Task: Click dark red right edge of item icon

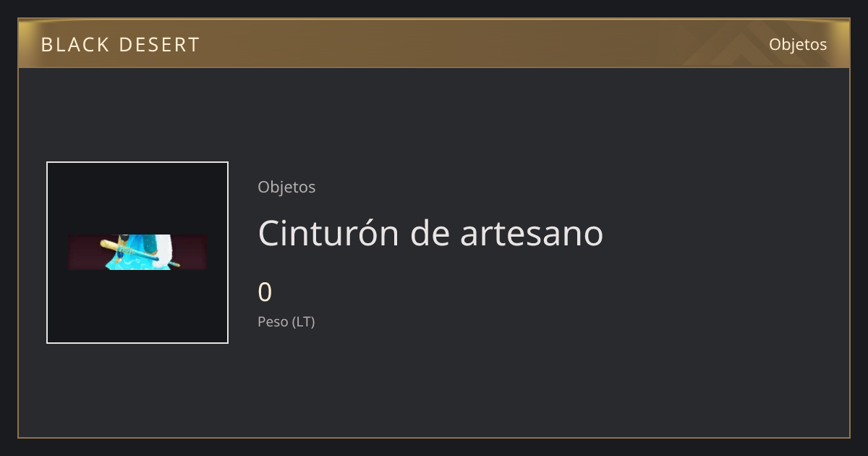Action: (x=190, y=252)
